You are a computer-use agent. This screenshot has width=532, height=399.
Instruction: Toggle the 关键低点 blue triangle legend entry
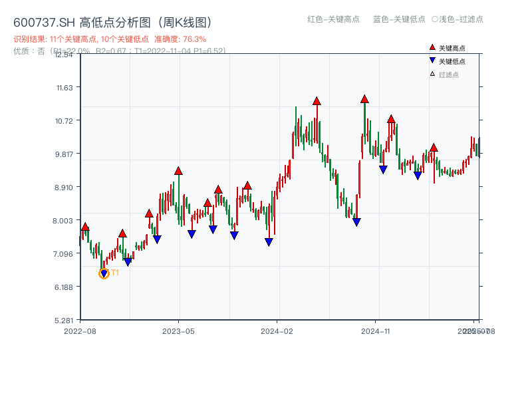[x=447, y=61]
